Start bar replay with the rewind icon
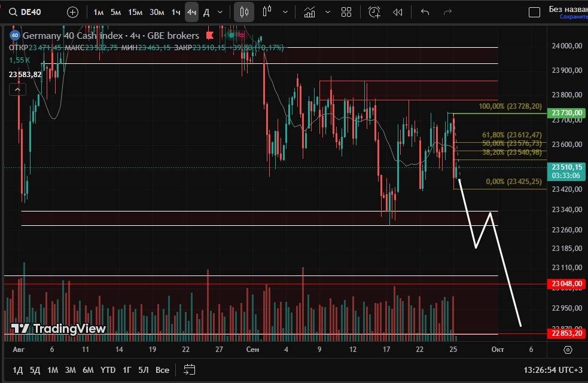This screenshot has height=383, width=588. coord(397,12)
